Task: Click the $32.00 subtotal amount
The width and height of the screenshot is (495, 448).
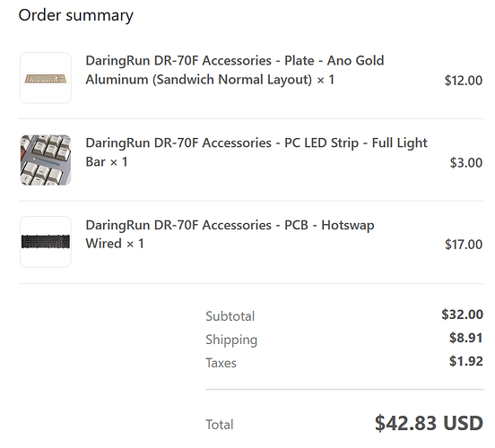Action: (x=462, y=314)
